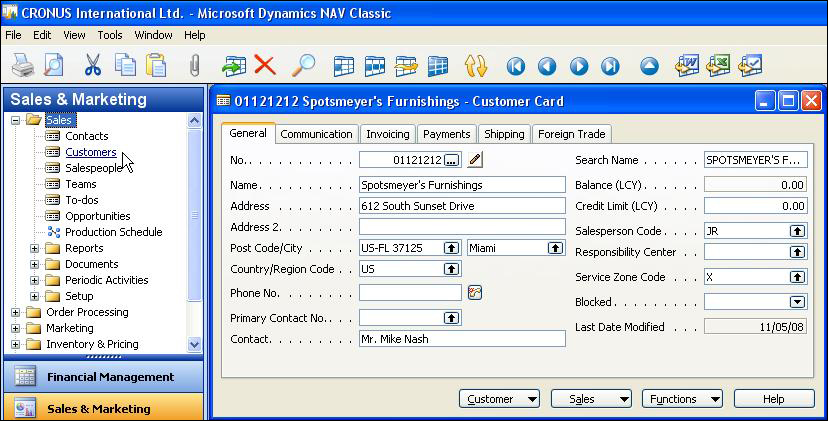Open Service Zone Code lookup arrow

click(x=797, y=277)
